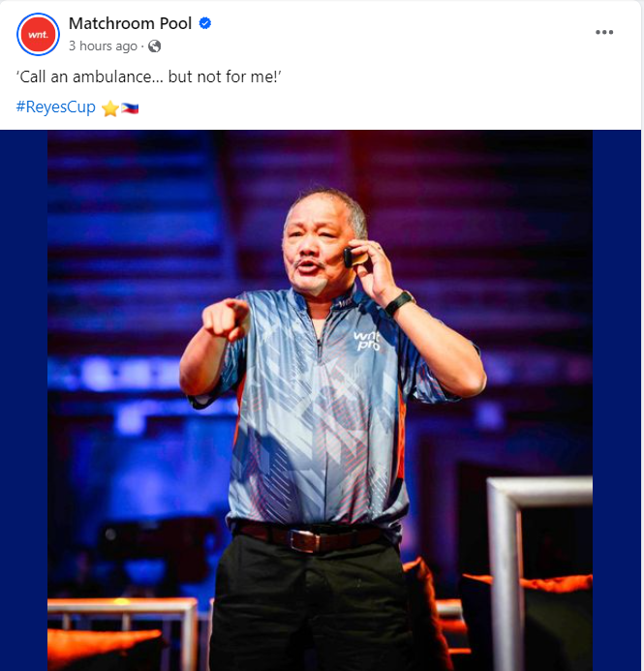The height and width of the screenshot is (671, 644).
Task: Click the belt buckle in the photo
Action: [x=305, y=540]
